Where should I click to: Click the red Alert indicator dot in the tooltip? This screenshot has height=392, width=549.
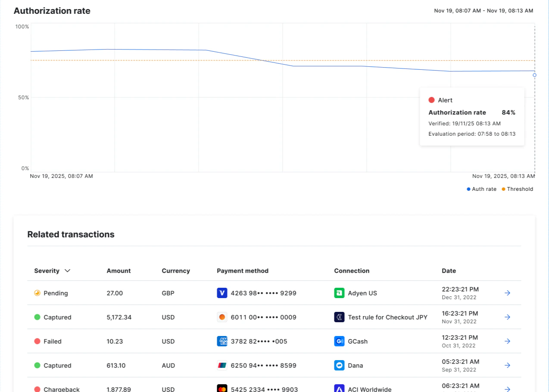[431, 100]
